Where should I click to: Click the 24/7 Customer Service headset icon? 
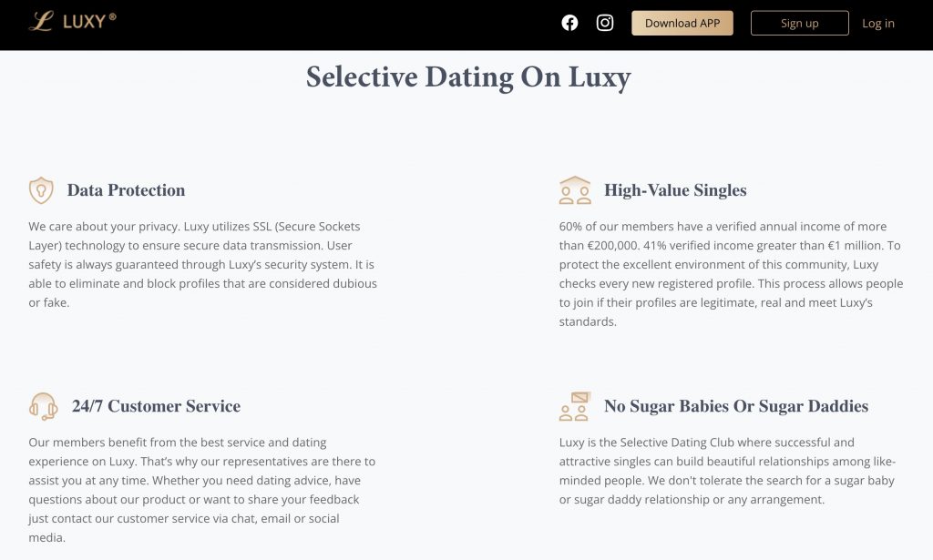44,406
